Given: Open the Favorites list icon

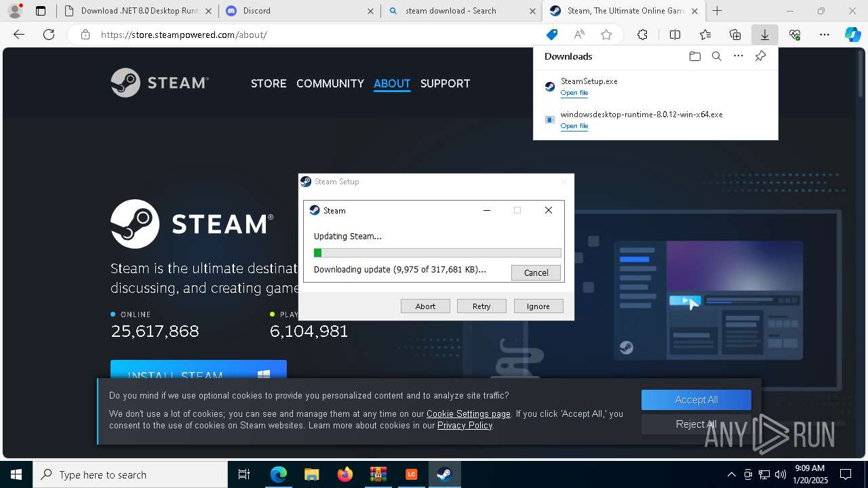Looking at the screenshot, I should 705,35.
